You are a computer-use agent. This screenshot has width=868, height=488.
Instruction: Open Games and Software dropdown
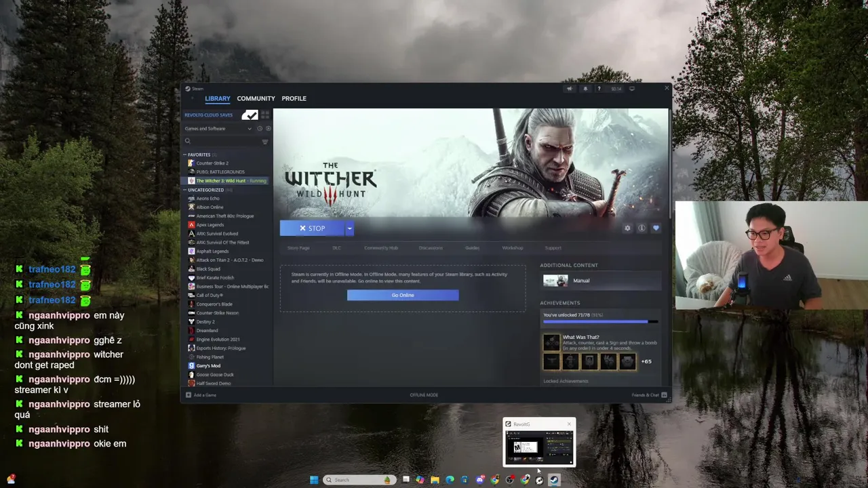pyautogui.click(x=217, y=128)
